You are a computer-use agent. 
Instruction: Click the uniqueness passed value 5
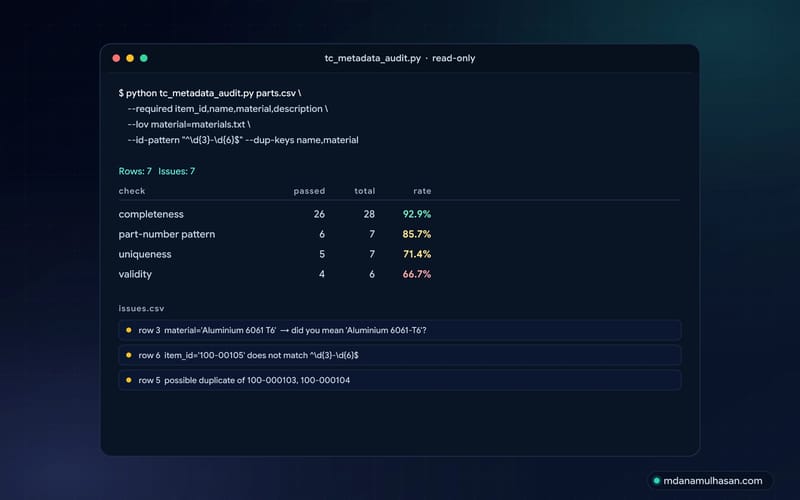(322, 254)
